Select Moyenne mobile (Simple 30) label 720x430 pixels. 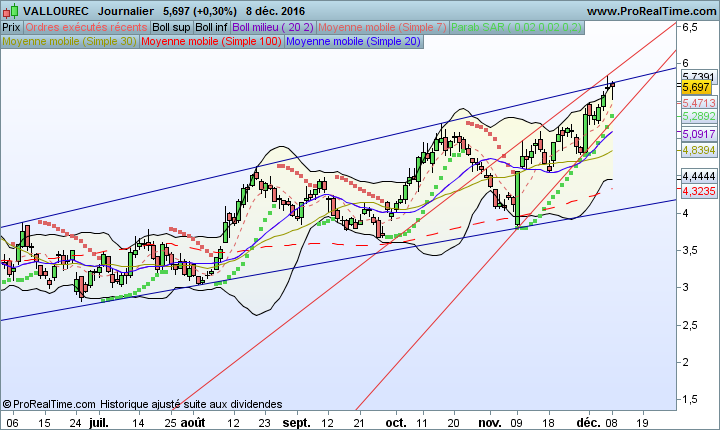tap(69, 41)
